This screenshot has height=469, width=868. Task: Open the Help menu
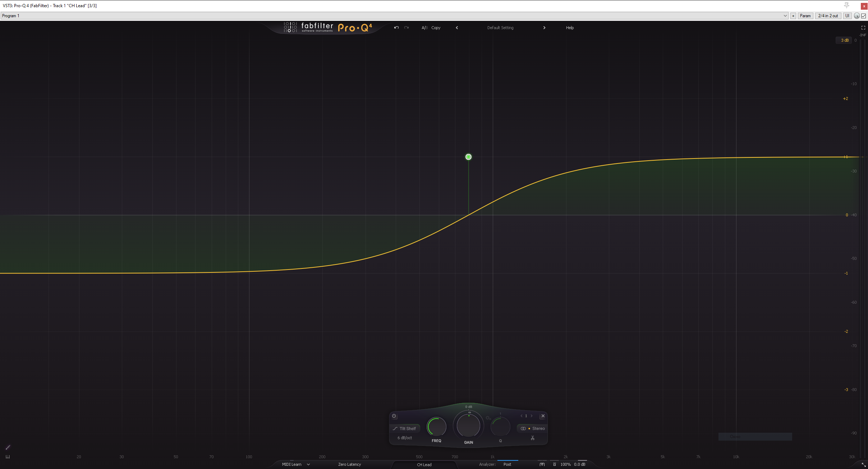click(x=570, y=28)
